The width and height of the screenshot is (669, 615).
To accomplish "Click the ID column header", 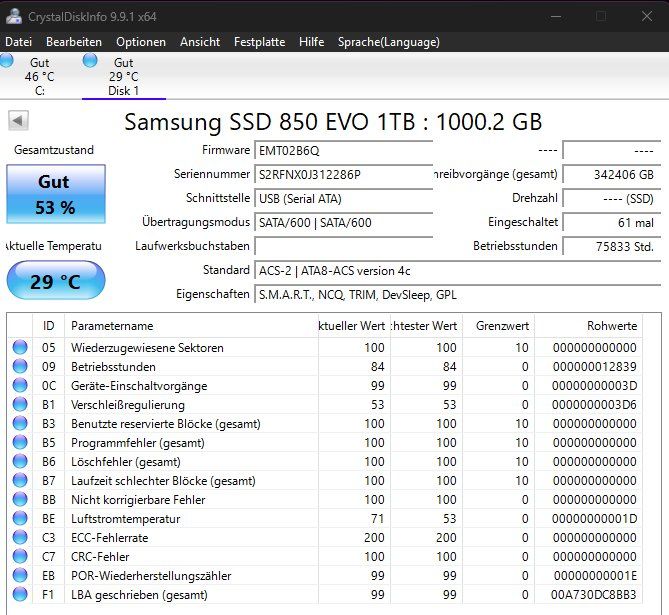I will (x=49, y=326).
